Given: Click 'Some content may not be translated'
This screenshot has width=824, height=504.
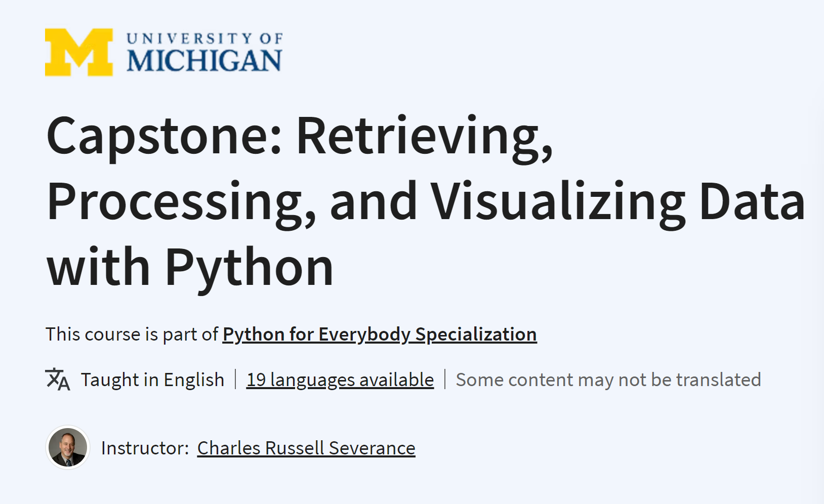Looking at the screenshot, I should coord(608,380).
